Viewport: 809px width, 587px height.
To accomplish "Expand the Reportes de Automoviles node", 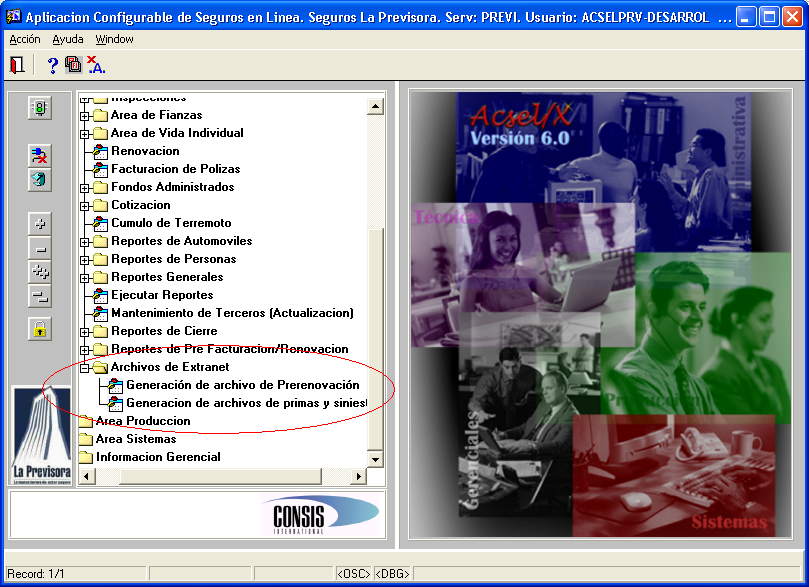I will 85,242.
